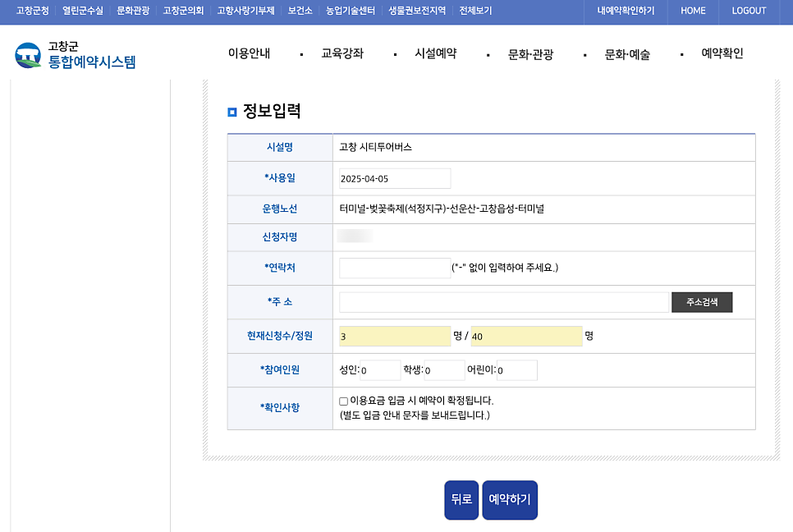Screen dimensions: 793x532
Task: Click the 고창 시티투어버스 facility name
Action: coord(375,147)
